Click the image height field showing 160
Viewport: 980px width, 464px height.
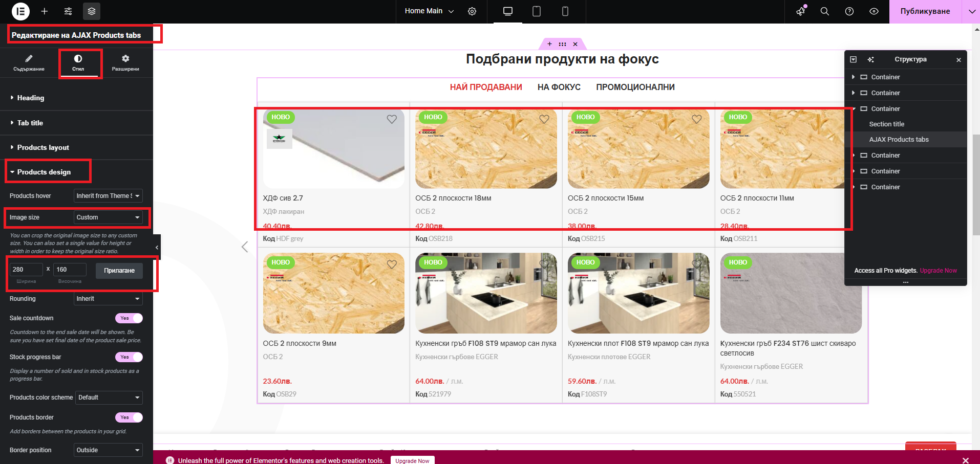[x=70, y=270]
